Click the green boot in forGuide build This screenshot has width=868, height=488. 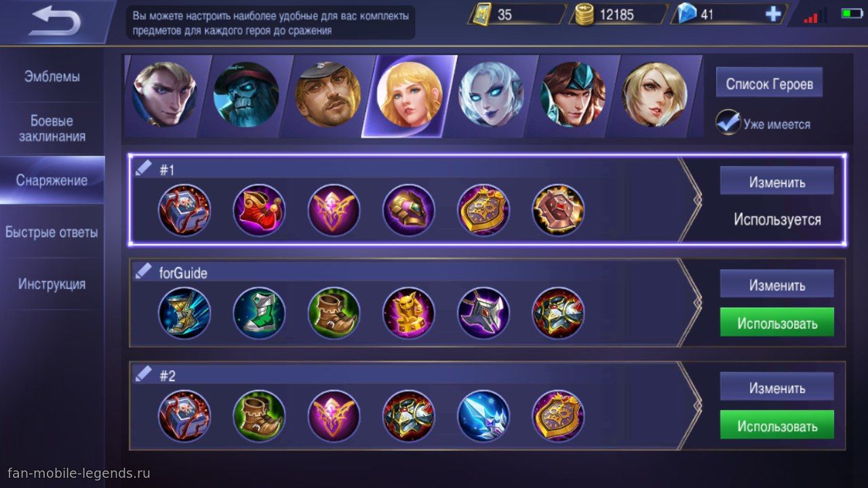[x=259, y=312]
